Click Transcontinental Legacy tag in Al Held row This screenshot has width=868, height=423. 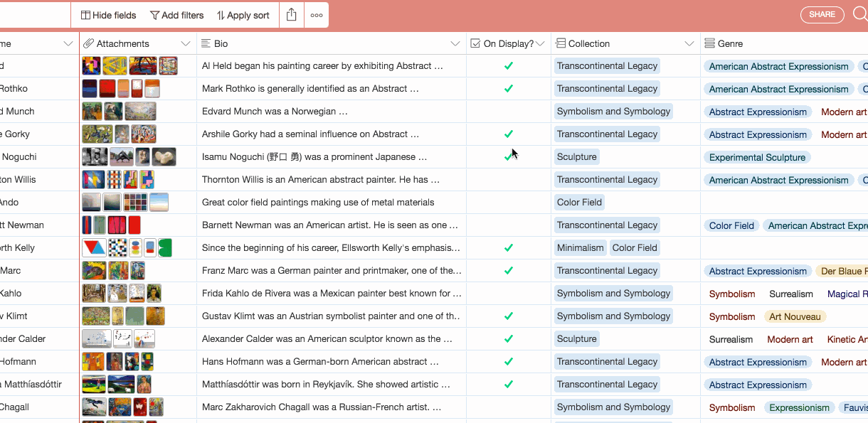[x=607, y=66]
